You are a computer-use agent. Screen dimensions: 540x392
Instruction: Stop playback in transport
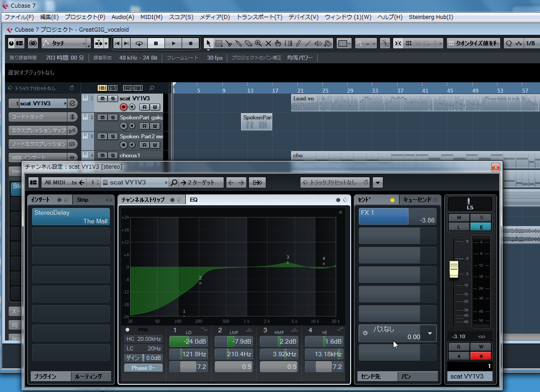(155, 43)
